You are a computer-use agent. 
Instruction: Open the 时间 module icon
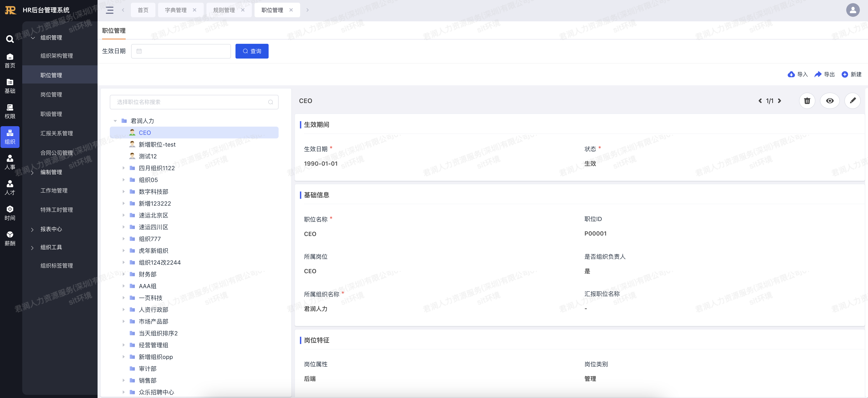pyautogui.click(x=10, y=213)
